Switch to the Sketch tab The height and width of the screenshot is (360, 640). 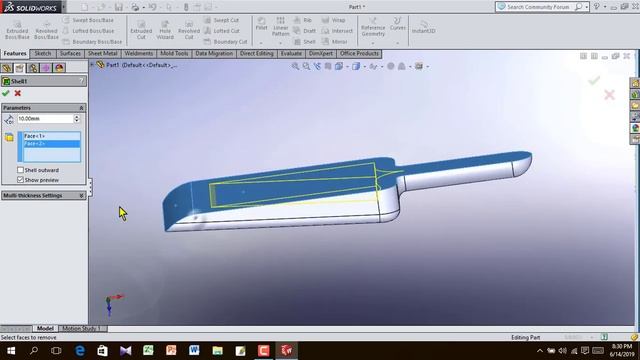tap(42, 53)
